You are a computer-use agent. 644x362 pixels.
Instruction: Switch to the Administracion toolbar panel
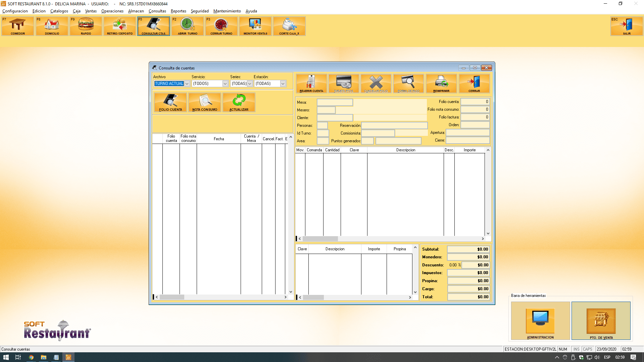click(x=540, y=320)
